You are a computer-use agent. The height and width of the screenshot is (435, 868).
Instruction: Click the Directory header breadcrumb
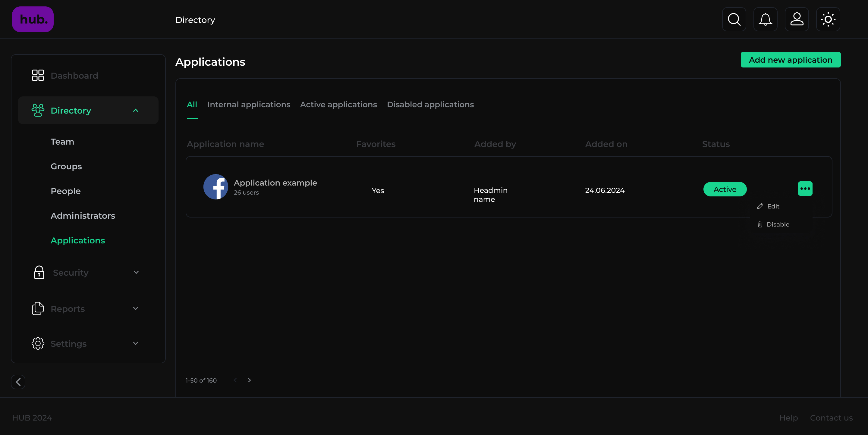195,20
